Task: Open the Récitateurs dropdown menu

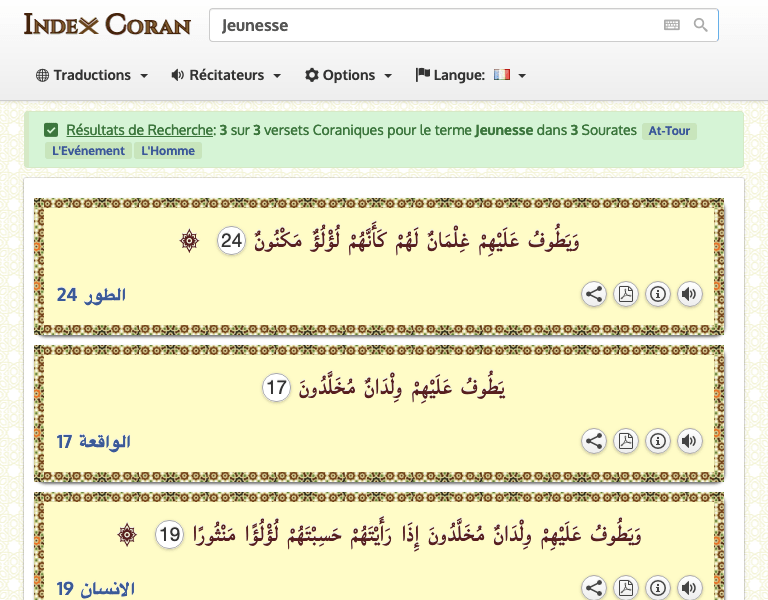Action: (x=226, y=75)
